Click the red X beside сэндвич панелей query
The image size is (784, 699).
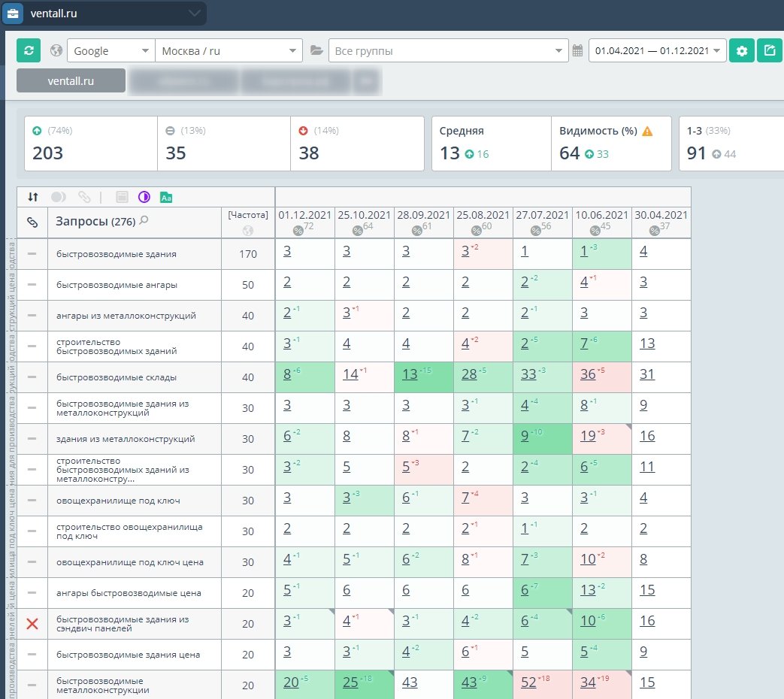tap(32, 624)
